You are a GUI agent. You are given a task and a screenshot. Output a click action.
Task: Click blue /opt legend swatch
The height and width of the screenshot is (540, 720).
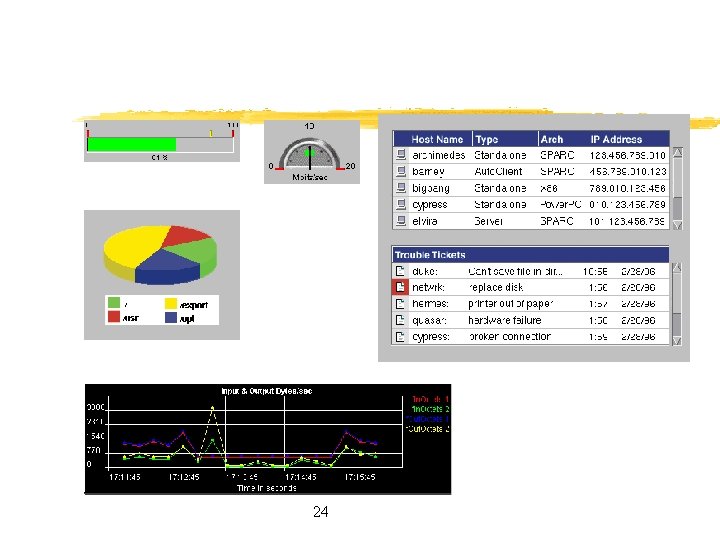click(x=171, y=317)
